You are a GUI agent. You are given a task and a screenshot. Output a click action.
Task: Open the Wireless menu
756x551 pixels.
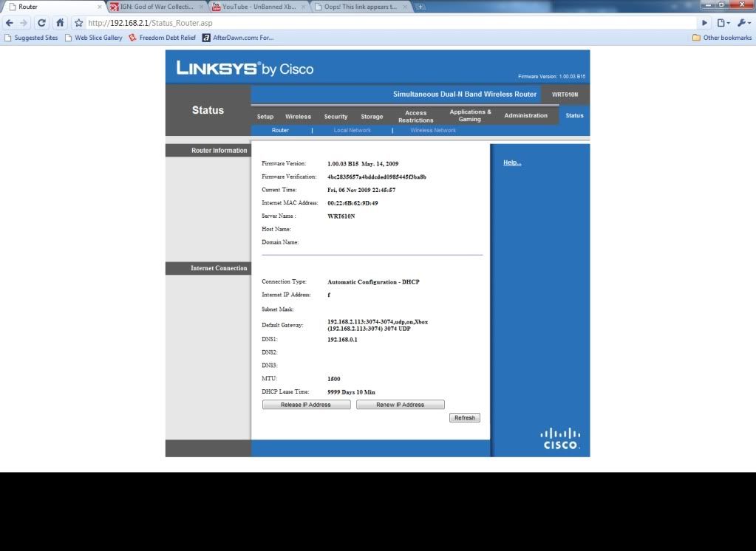(298, 117)
